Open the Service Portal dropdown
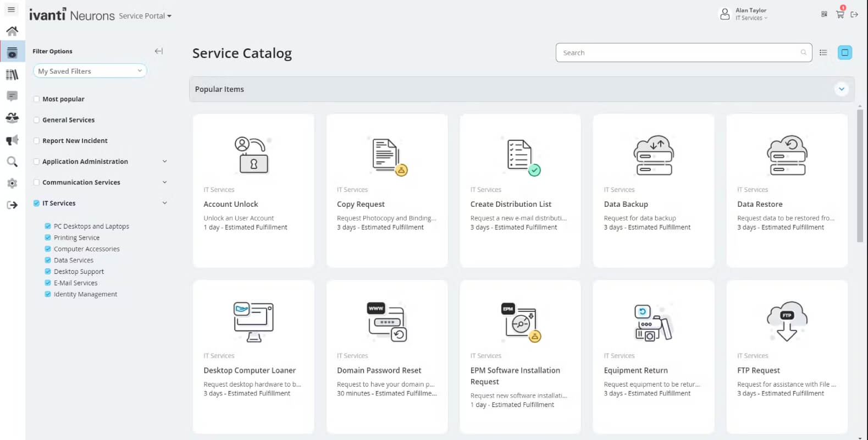The width and height of the screenshot is (868, 440). [145, 16]
